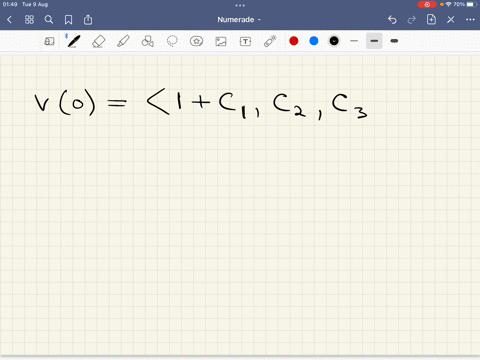Image resolution: width=480 pixels, height=360 pixels.
Task: Add a new page
Action: 431,19
